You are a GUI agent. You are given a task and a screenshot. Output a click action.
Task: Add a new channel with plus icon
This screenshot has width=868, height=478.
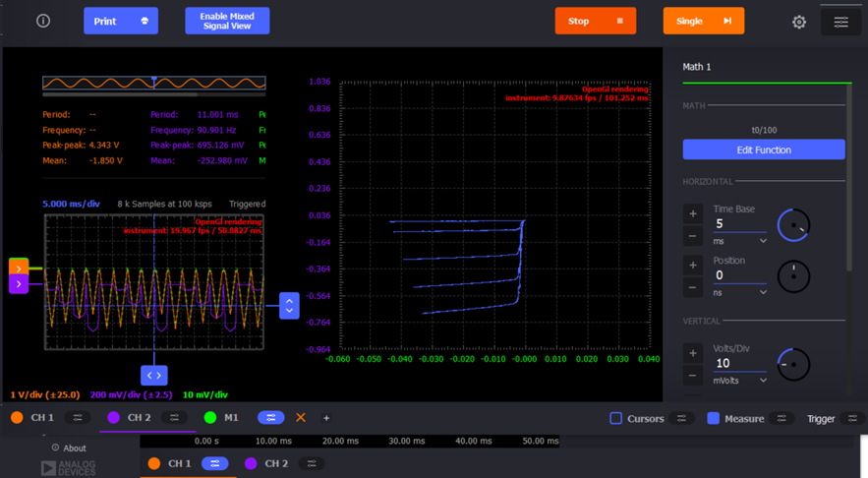(326, 418)
